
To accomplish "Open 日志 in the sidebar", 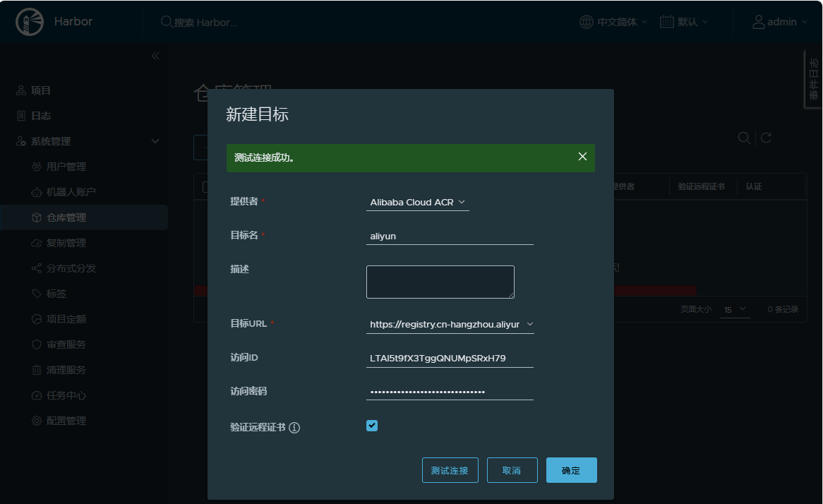I will (x=40, y=116).
